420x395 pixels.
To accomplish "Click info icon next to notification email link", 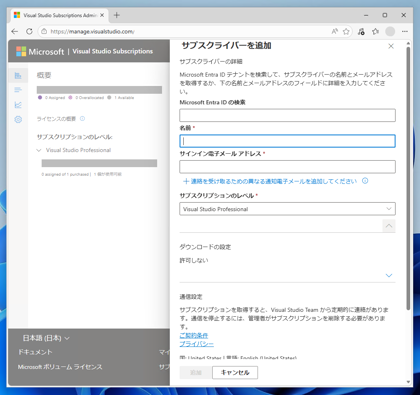I will 365,181.
